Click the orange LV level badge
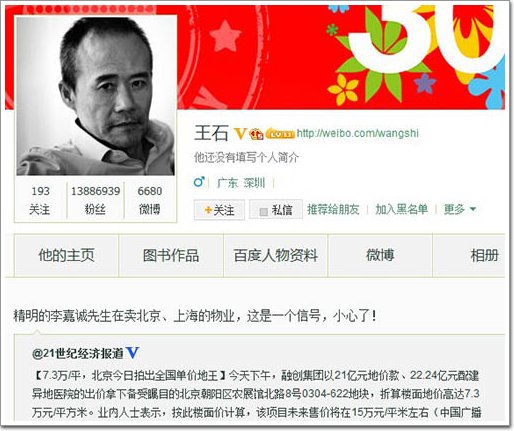This screenshot has width=514, height=431. pyautogui.click(x=280, y=134)
